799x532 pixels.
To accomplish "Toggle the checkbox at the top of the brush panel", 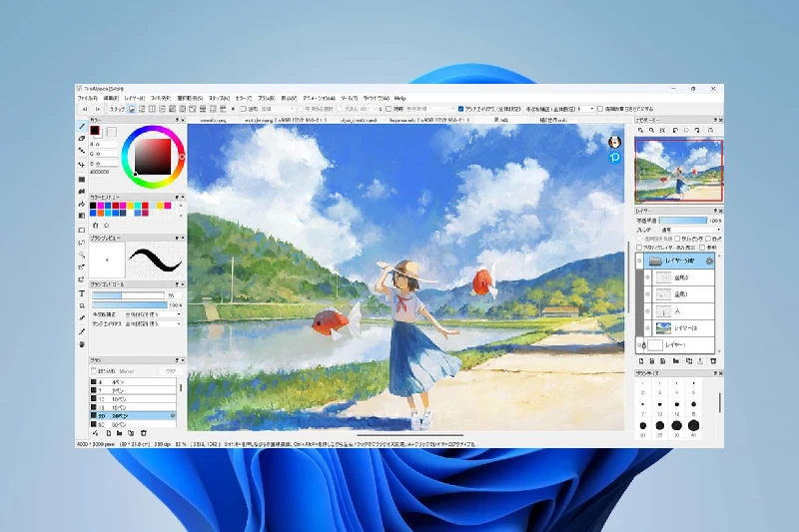I will (96, 370).
